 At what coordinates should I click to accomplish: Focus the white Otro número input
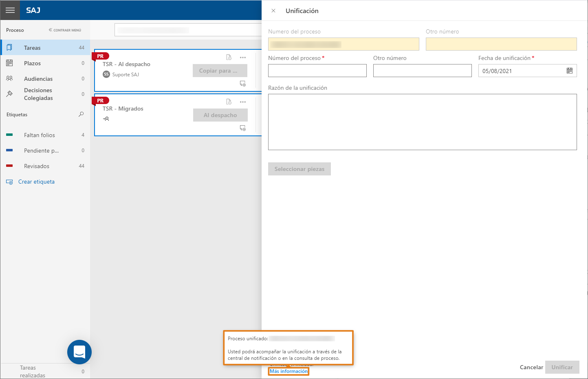423,71
